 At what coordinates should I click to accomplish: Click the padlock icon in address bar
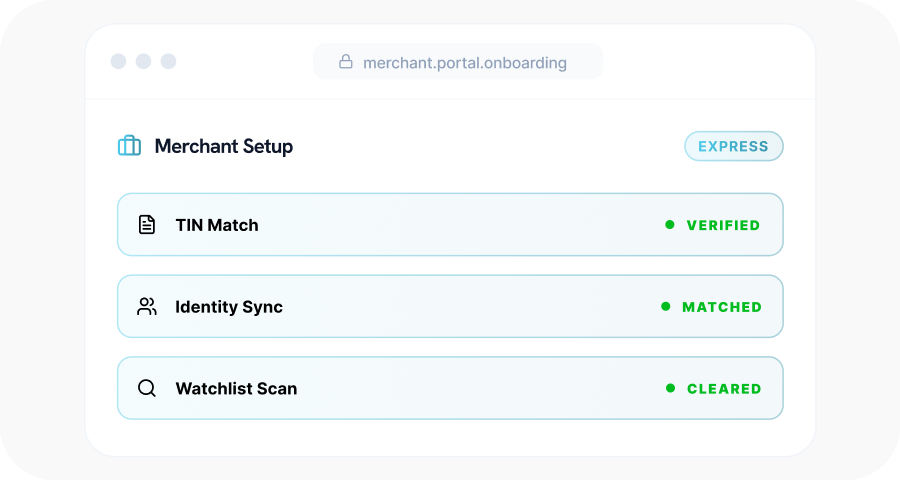click(346, 62)
